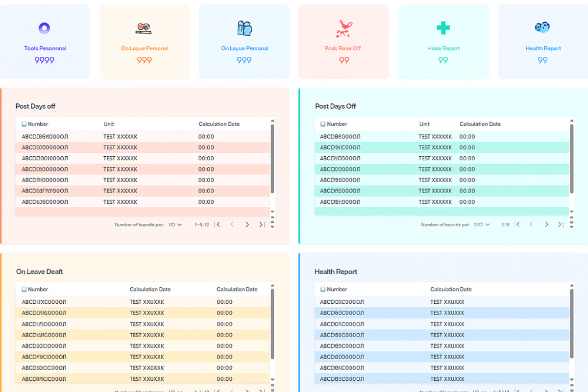This screenshot has height=392, width=588.
Task: Go to previous page in On Leave Deaft
Action: point(231,390)
